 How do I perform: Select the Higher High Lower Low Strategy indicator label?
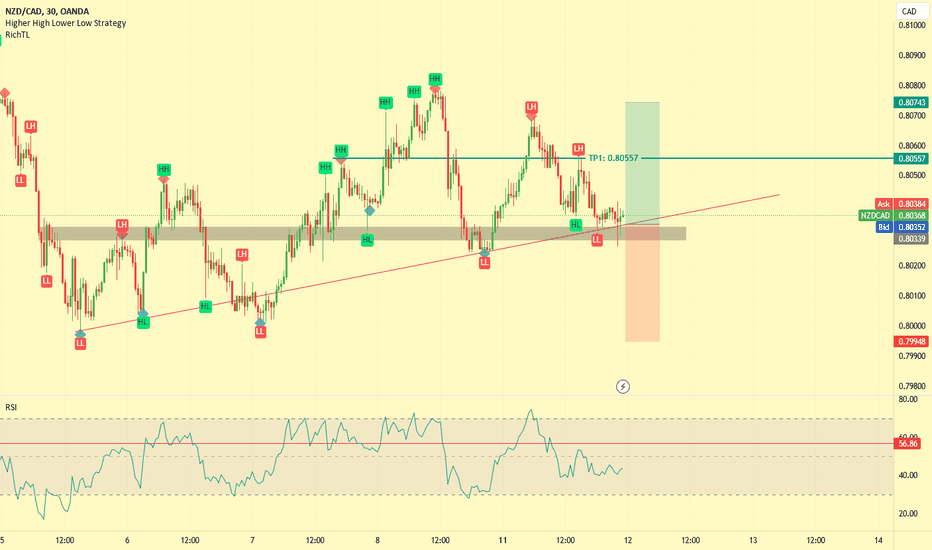[x=65, y=23]
